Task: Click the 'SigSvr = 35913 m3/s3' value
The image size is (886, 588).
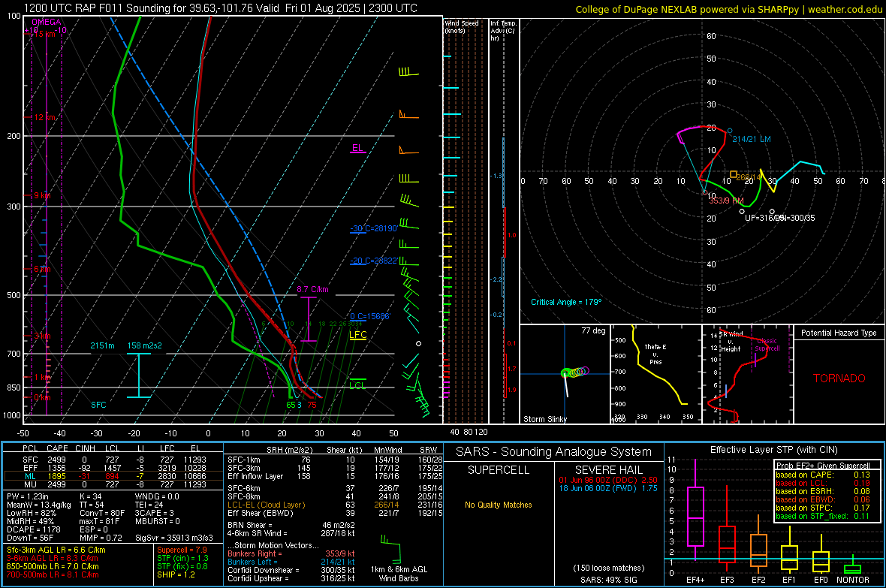Action: click(174, 538)
